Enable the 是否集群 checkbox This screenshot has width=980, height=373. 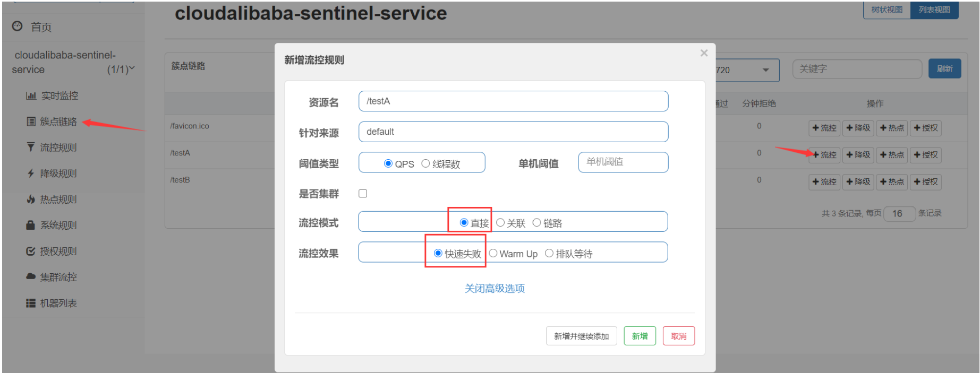coord(363,194)
